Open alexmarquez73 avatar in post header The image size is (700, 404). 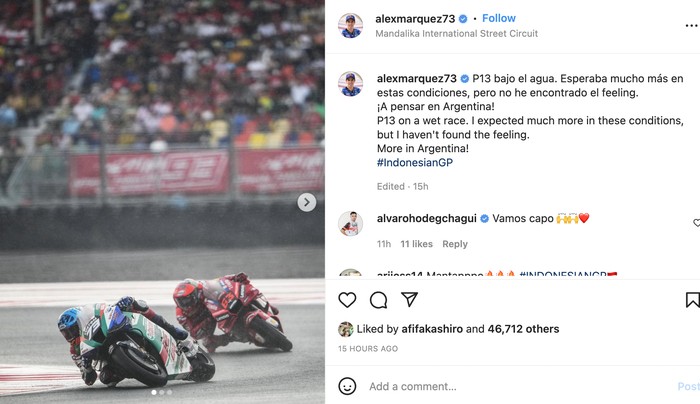click(x=350, y=26)
